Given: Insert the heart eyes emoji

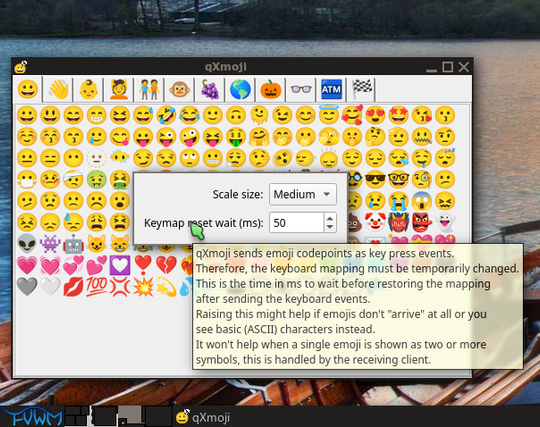Looking at the screenshot, I should [x=375, y=115].
